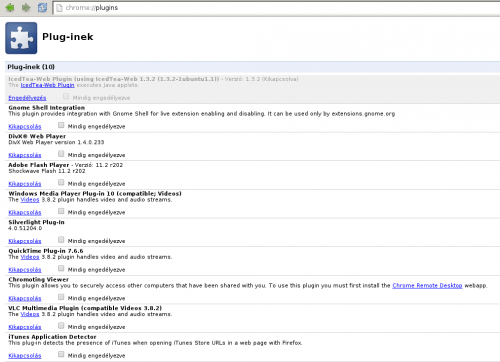Image resolution: width=500 pixels, height=362 pixels.
Task: Check always allowed for iTunes Application Detector
Action: click(61, 354)
